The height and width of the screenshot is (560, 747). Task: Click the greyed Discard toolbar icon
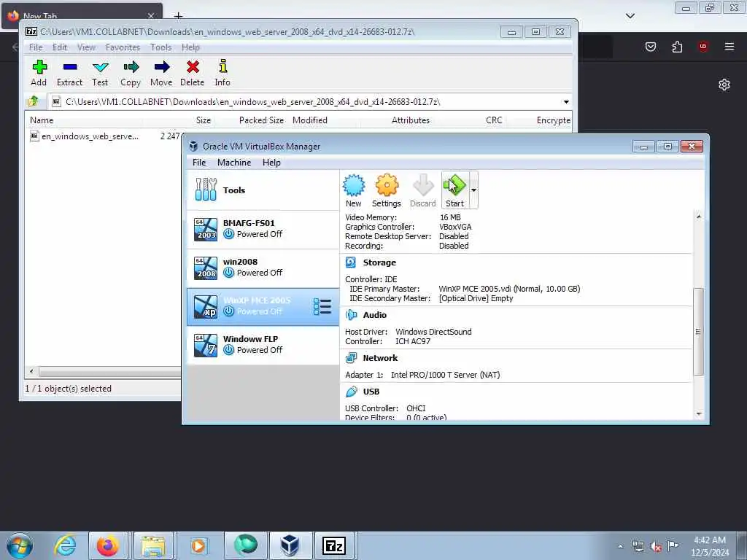422,190
